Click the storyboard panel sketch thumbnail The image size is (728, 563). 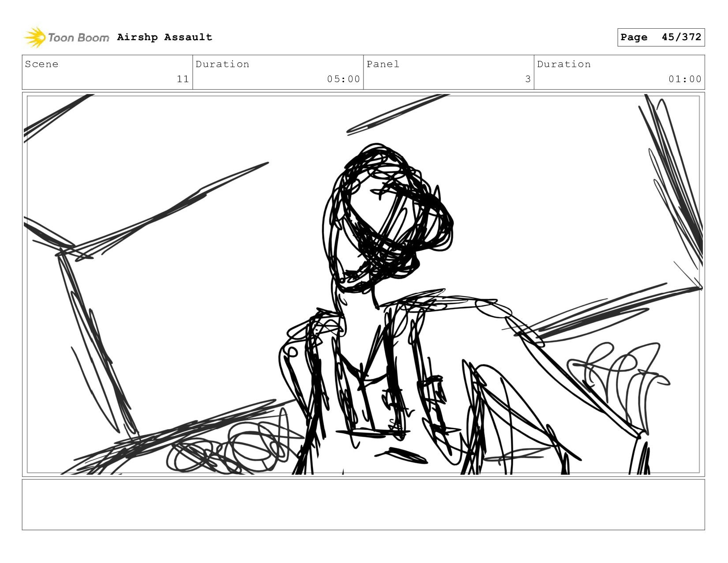[x=364, y=284]
